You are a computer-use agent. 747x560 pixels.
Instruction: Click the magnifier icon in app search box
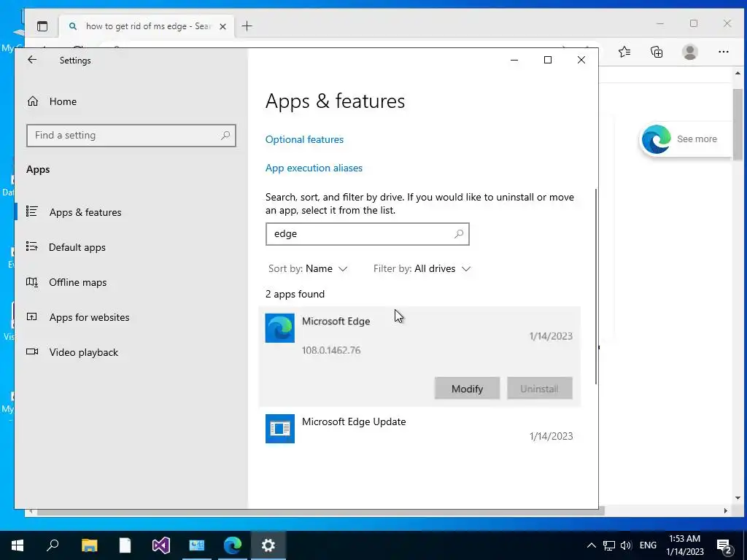point(458,234)
